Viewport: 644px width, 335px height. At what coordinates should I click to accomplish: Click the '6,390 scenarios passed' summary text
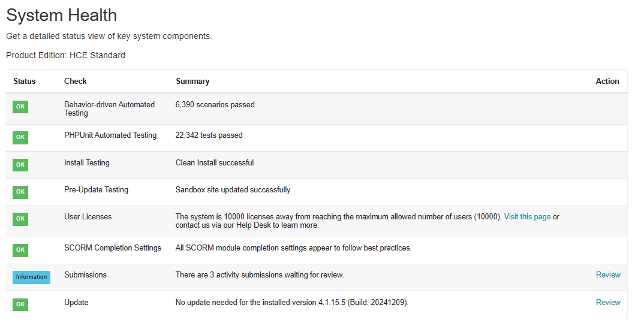215,105
